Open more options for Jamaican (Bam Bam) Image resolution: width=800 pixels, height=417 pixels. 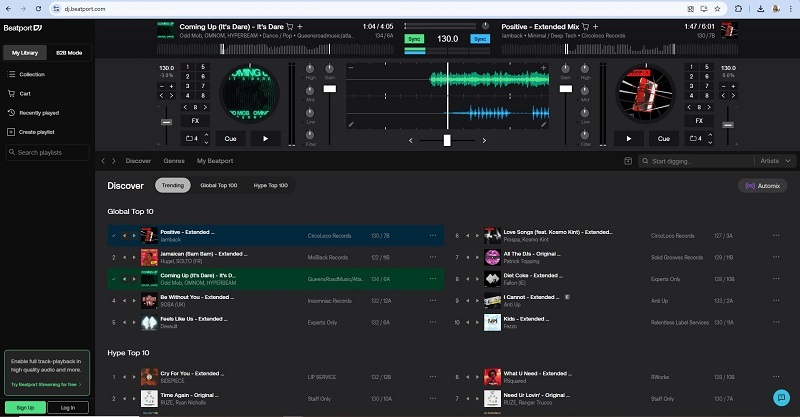pyautogui.click(x=433, y=257)
